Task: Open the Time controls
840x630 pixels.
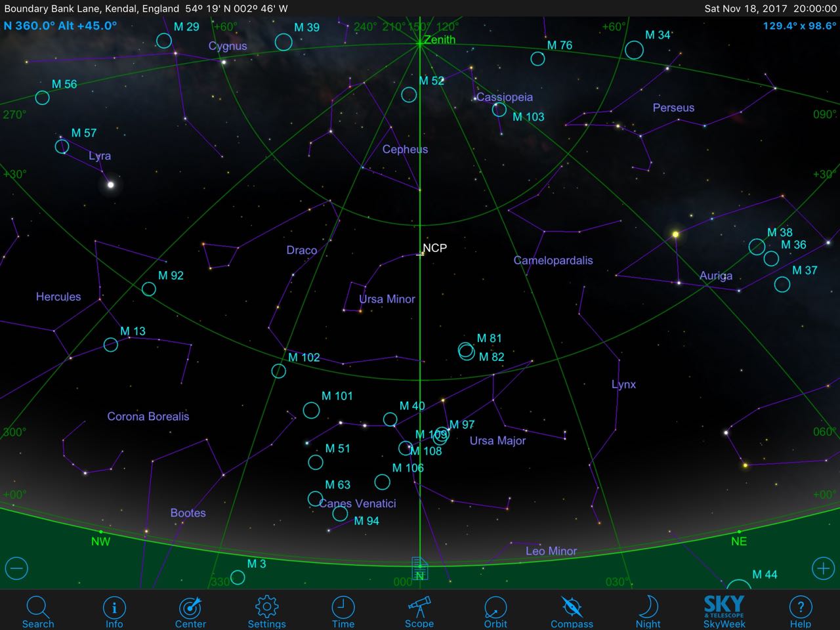Action: click(x=343, y=611)
